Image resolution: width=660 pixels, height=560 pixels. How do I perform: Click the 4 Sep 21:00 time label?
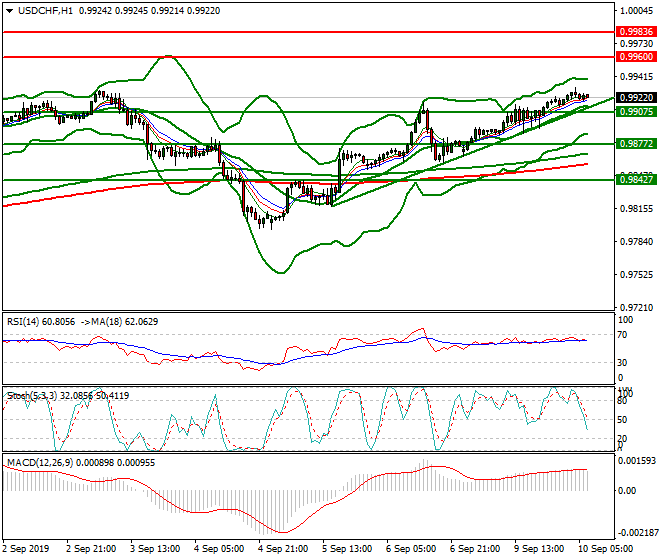[x=283, y=549]
